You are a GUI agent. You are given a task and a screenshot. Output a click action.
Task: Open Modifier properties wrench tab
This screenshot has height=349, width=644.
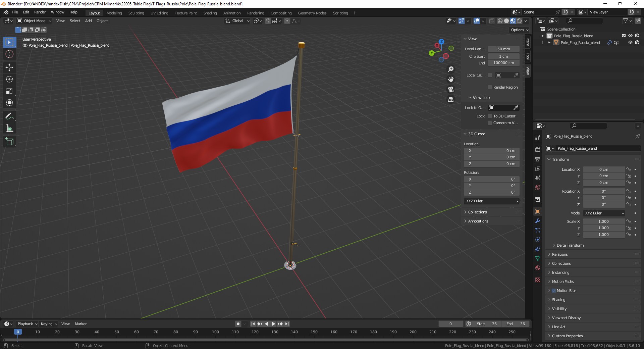pos(538,221)
